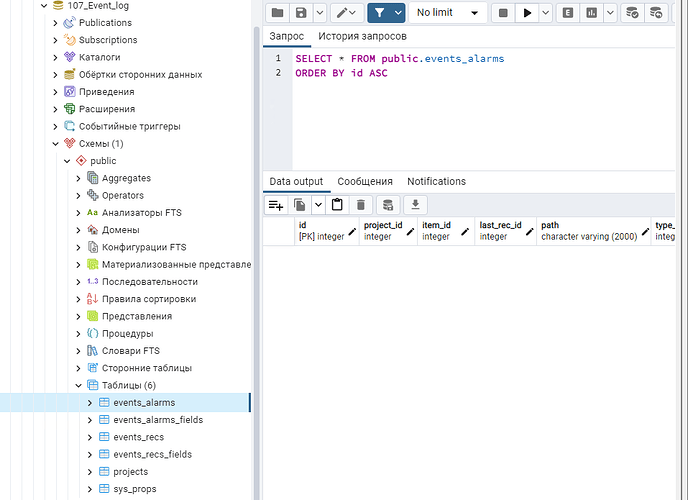Expand the Publications node
Image resolution: width=688 pixels, height=500 pixels.
(56, 23)
